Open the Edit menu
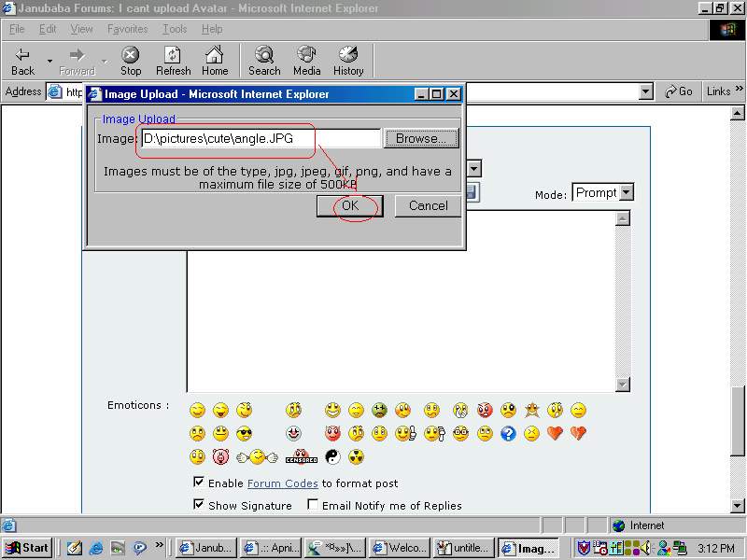Viewport: 747px width, 560px height. click(x=48, y=29)
